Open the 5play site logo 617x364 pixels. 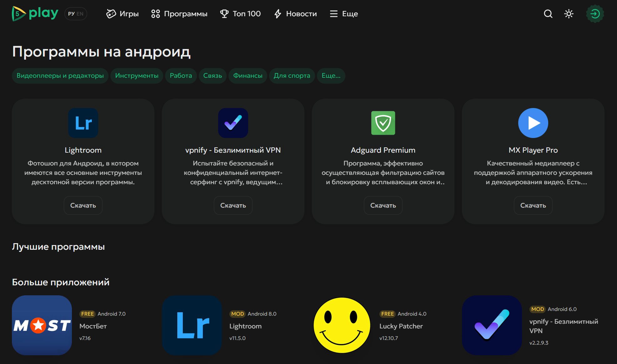[x=35, y=13]
